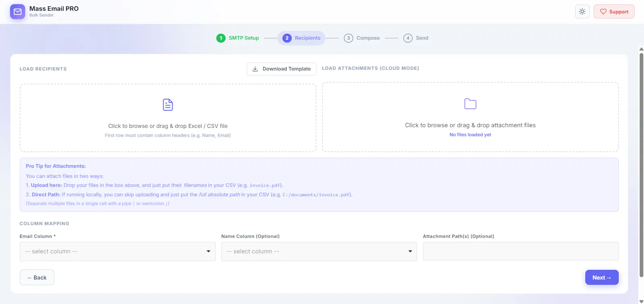This screenshot has height=304, width=644.
Task: Click the step 4 circle icon
Action: 408,38
